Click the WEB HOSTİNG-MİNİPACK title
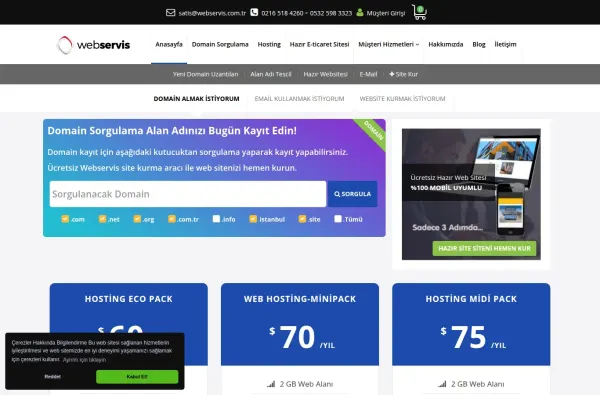 [x=300, y=299]
